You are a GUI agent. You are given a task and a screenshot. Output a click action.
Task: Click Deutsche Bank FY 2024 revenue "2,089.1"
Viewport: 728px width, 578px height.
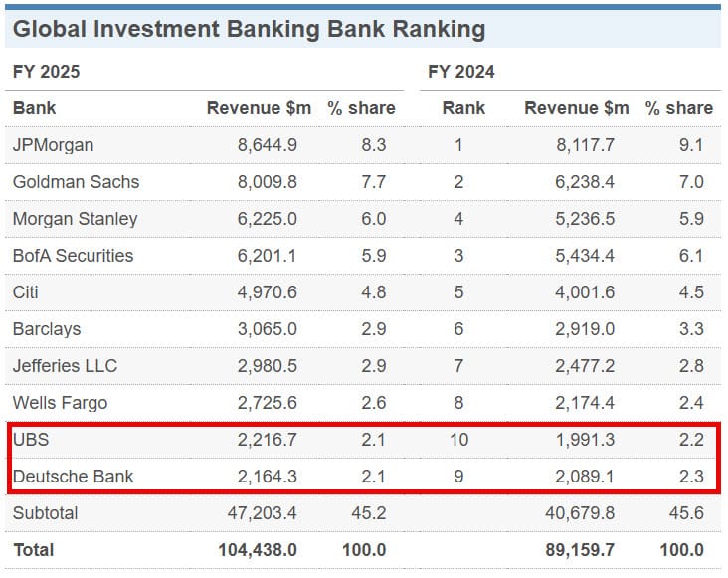pos(585,476)
